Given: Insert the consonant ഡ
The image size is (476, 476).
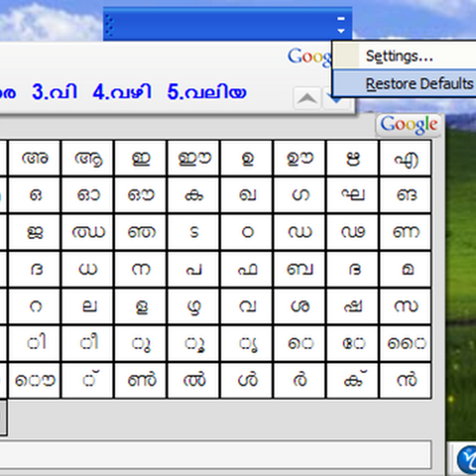Looking at the screenshot, I should click(x=299, y=232).
